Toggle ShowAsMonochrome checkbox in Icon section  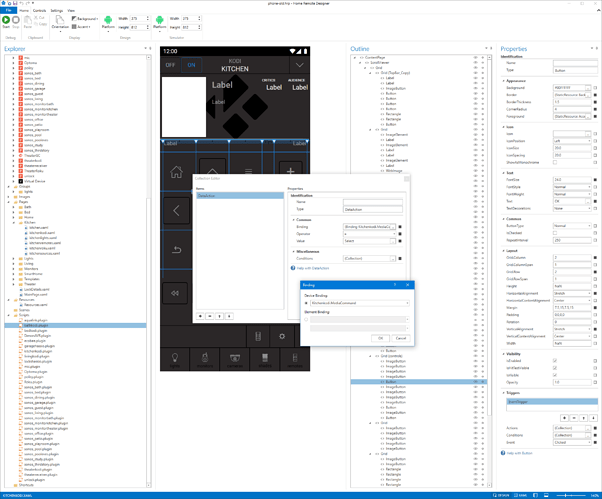point(555,162)
